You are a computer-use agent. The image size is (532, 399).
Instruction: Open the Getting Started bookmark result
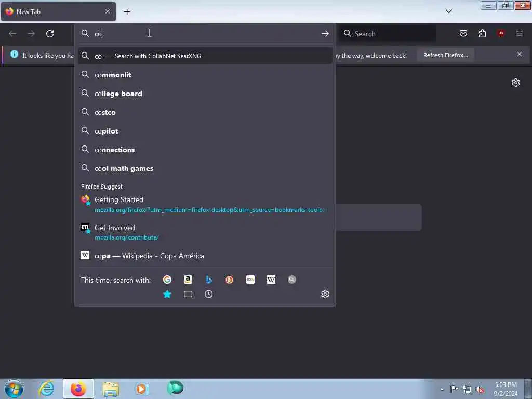pyautogui.click(x=205, y=204)
